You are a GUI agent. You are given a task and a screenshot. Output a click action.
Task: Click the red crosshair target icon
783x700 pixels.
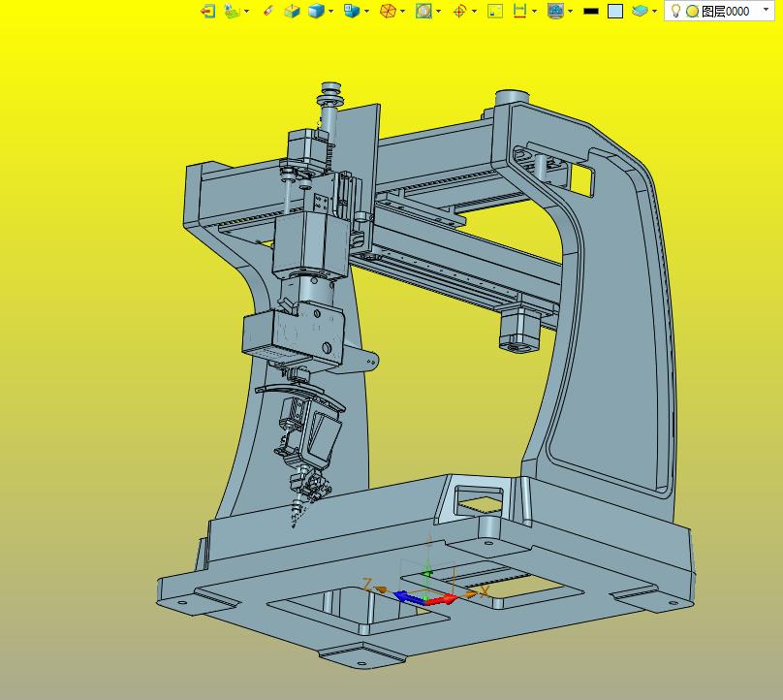459,11
